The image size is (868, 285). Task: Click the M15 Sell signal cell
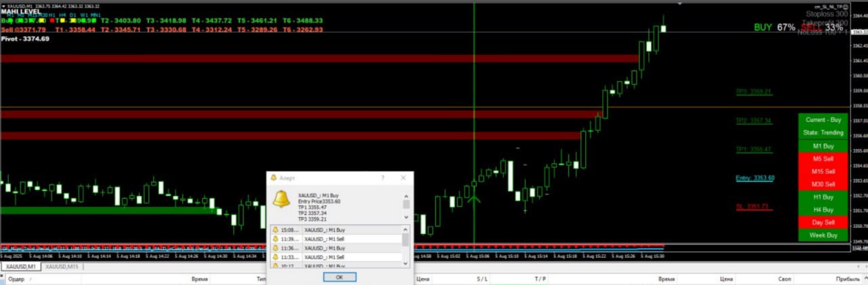click(823, 171)
